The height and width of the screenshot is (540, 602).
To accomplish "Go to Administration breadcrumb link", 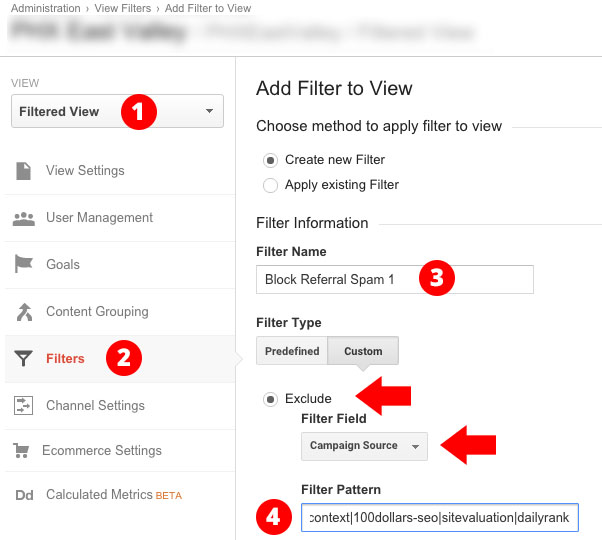I will pyautogui.click(x=46, y=8).
